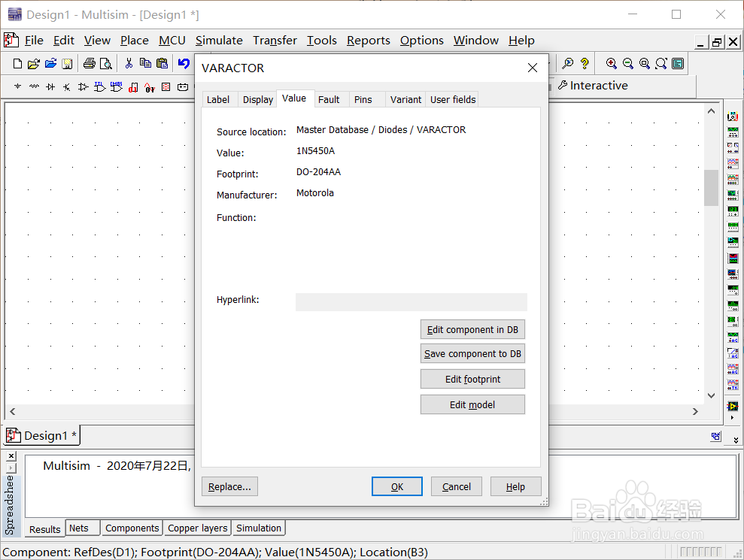
Task: Expand the LabVIEW instruments arrow
Action: (x=733, y=418)
